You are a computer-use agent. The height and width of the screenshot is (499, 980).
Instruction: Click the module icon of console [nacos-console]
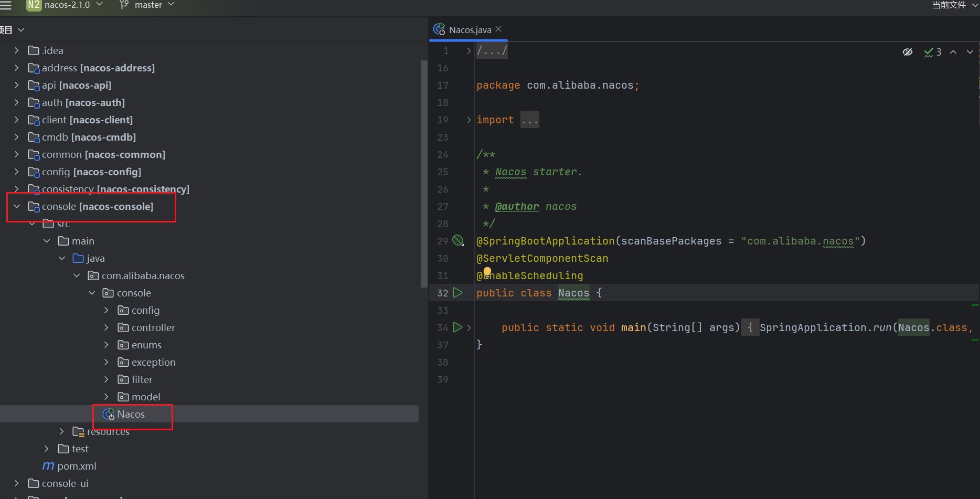pyautogui.click(x=34, y=207)
